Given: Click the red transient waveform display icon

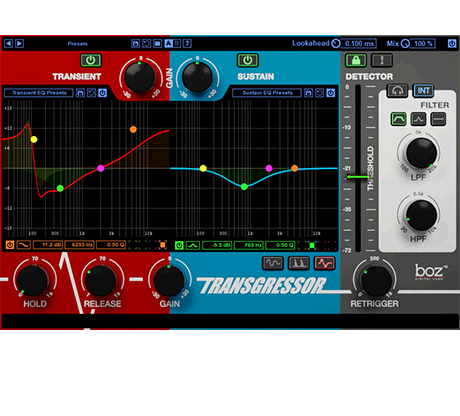Looking at the screenshot, I should coord(325,263).
